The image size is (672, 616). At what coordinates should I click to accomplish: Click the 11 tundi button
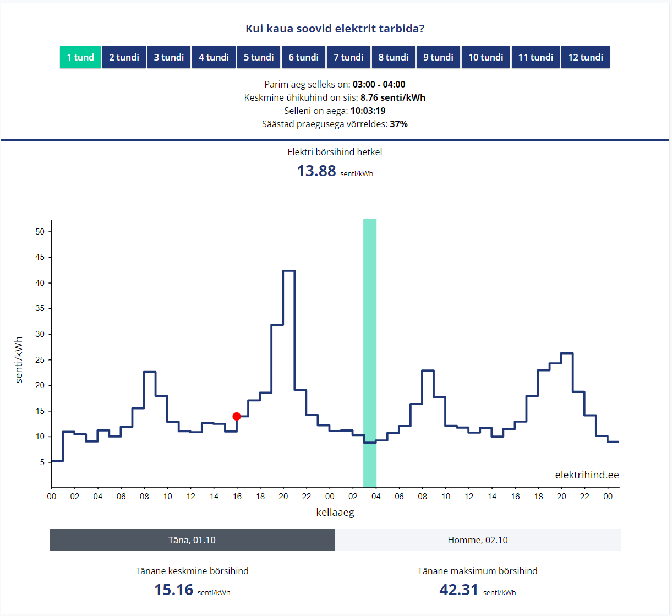click(x=536, y=57)
